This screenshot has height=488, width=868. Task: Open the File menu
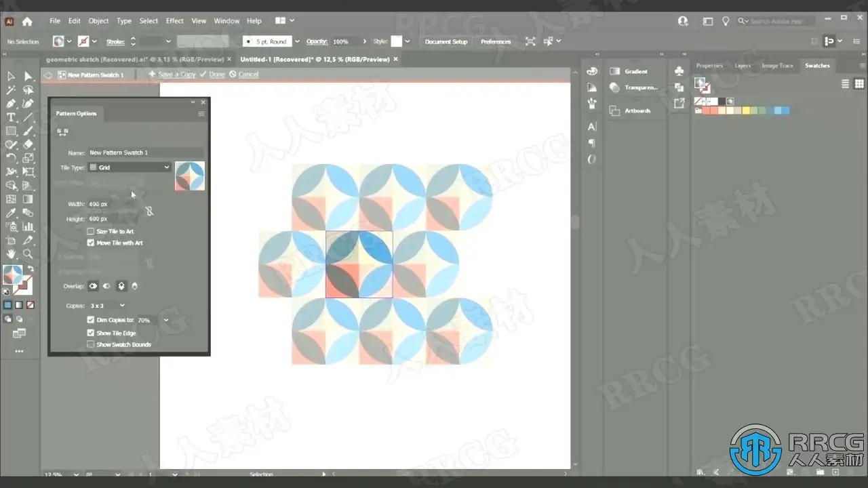(55, 21)
